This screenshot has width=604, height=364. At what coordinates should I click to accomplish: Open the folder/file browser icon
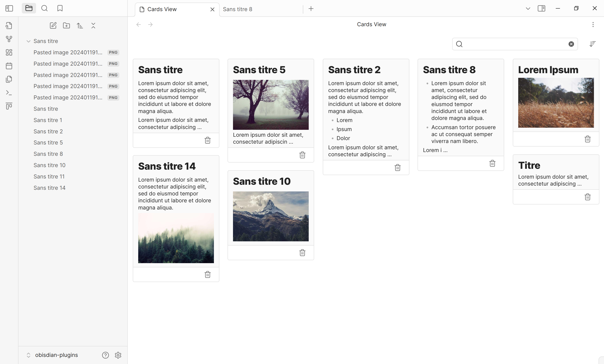(x=29, y=8)
